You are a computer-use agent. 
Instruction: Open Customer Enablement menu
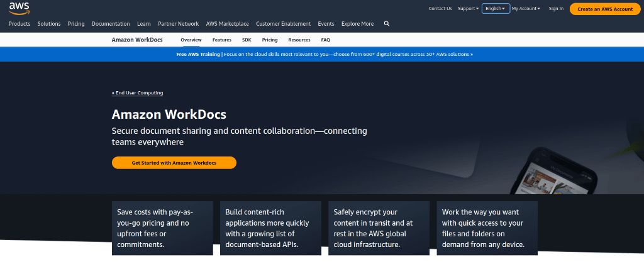click(284, 24)
